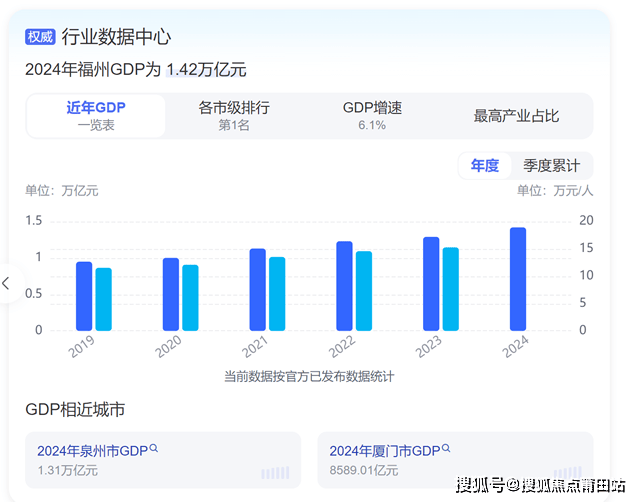
Task: Click the 2022 axis label
Action: pos(342,347)
